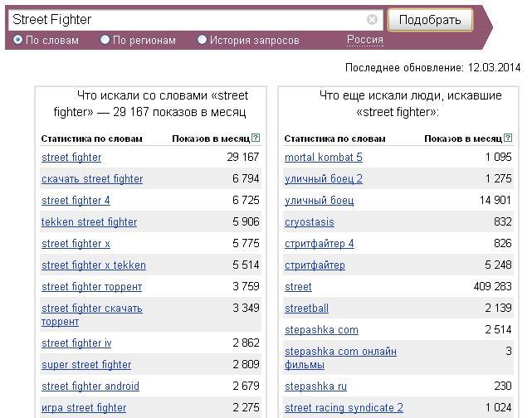Click the '29 167' value in table

click(243, 157)
